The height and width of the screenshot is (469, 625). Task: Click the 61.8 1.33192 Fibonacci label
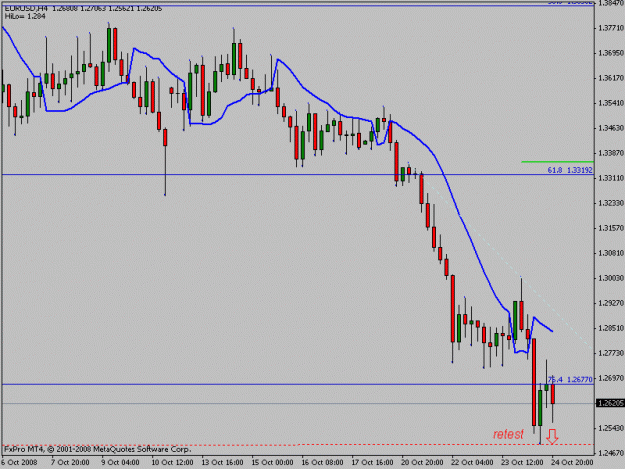pyautogui.click(x=570, y=170)
